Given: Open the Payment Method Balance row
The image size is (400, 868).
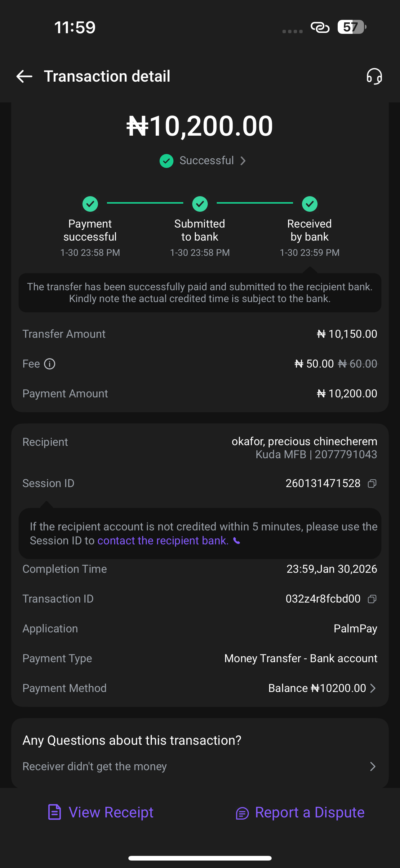Looking at the screenshot, I should [x=317, y=688].
